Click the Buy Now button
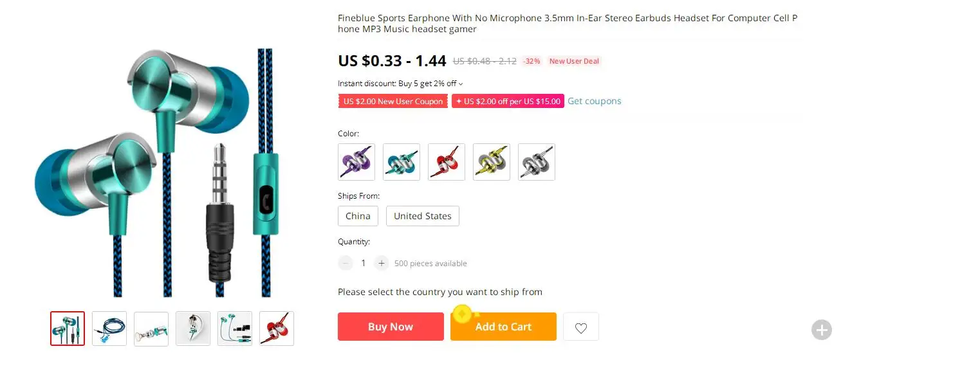 (x=391, y=327)
